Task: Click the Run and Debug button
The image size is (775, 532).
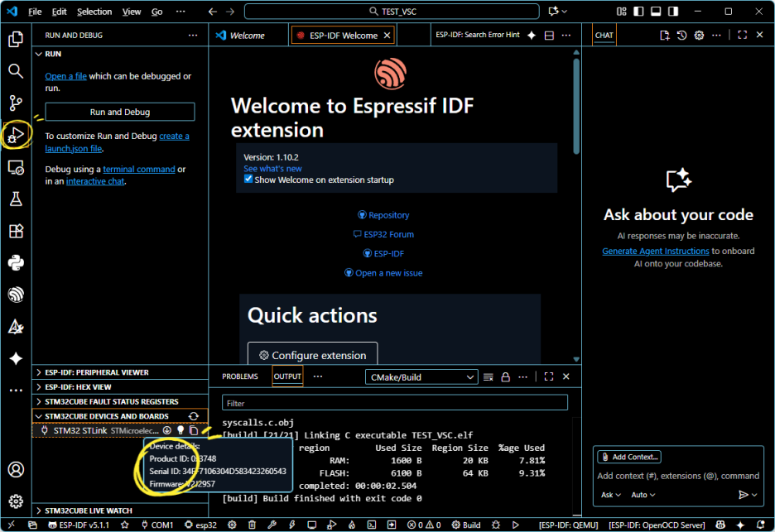Action: (x=119, y=112)
